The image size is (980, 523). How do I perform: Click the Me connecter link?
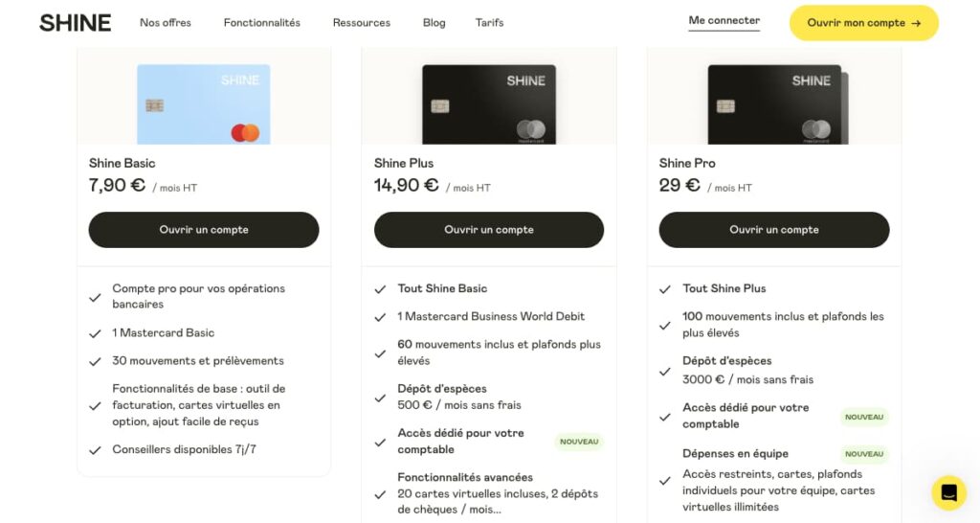tap(724, 21)
